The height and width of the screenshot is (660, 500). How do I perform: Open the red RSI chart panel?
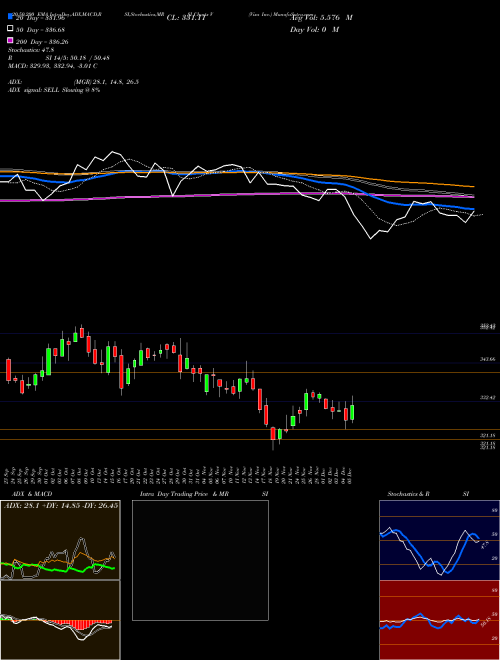(x=439, y=620)
